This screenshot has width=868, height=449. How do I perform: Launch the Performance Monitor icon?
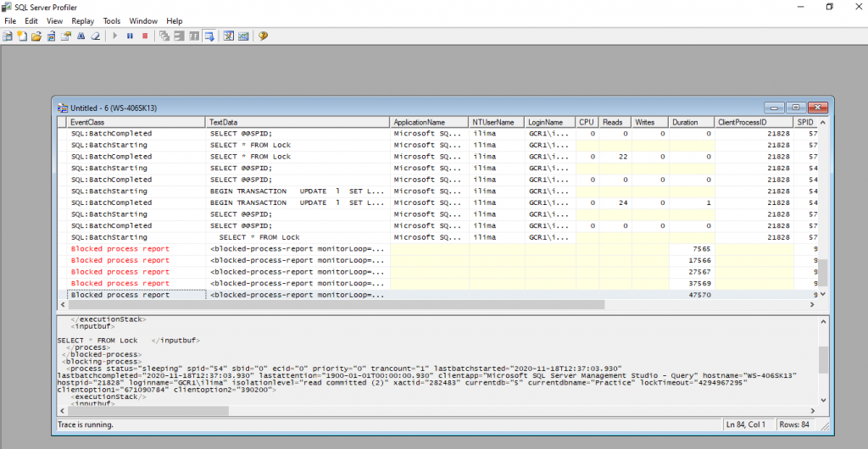pyautogui.click(x=243, y=36)
